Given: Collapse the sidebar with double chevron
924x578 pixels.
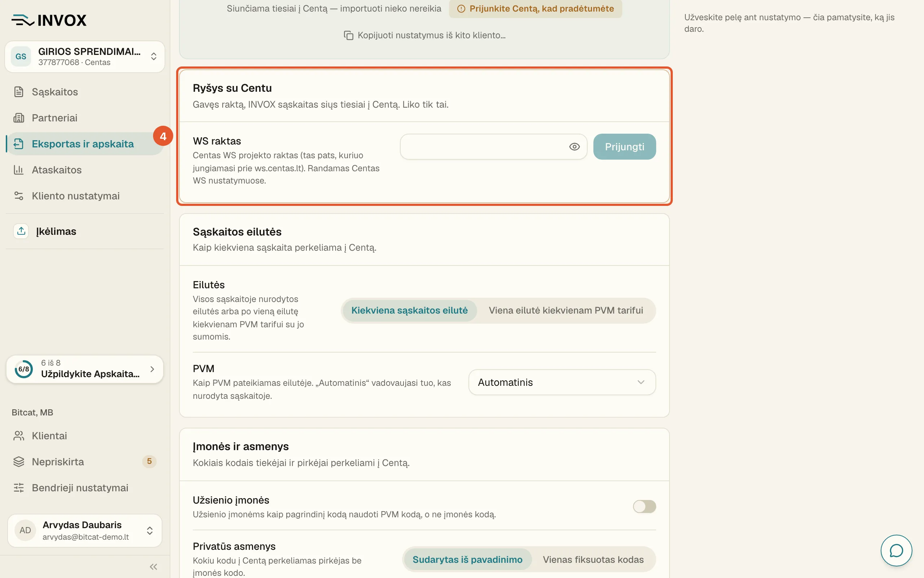Looking at the screenshot, I should click(153, 566).
